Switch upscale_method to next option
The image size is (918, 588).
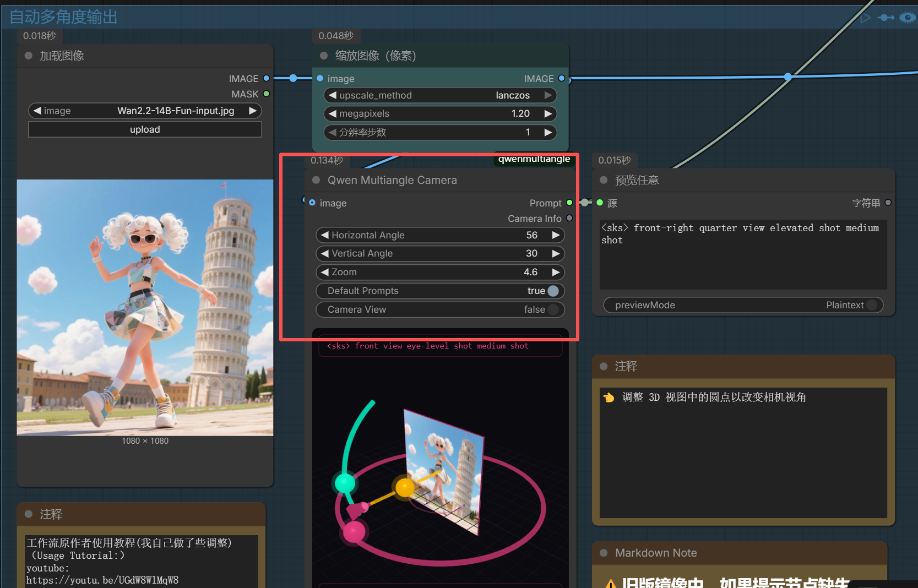(x=548, y=95)
